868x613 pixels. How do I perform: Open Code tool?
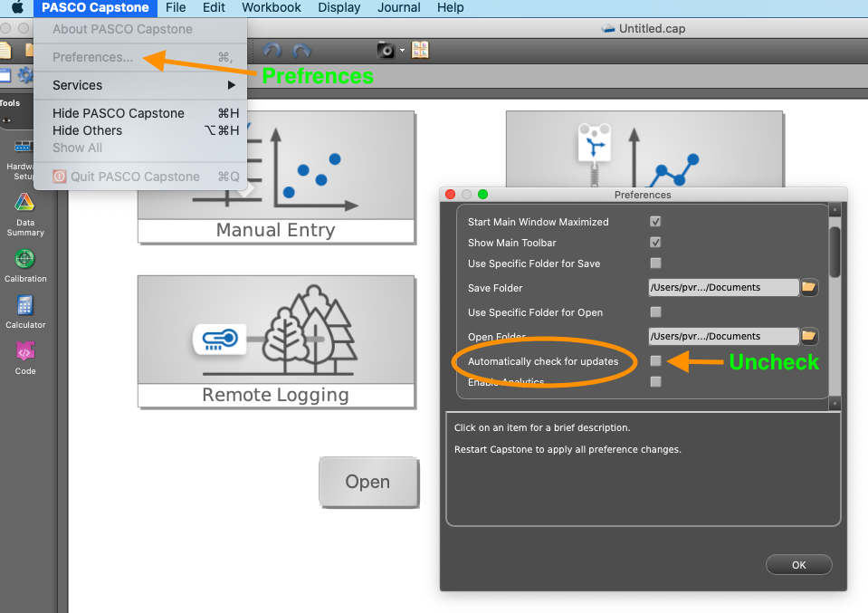(25, 358)
